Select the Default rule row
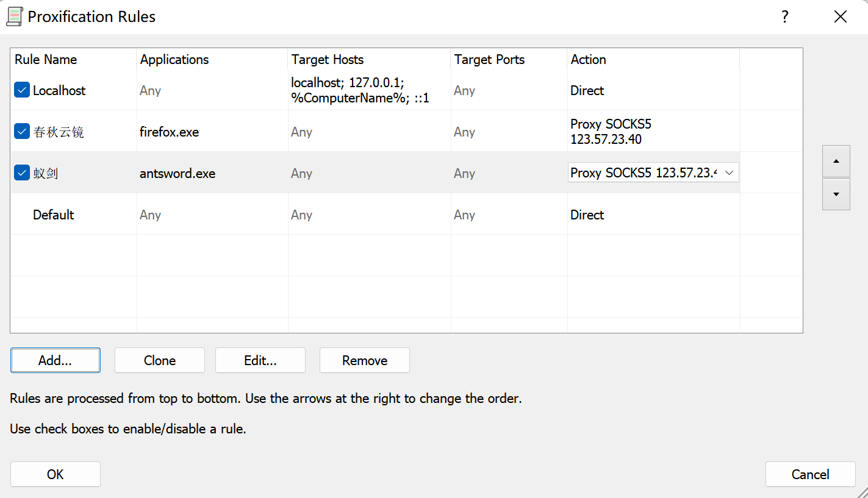Screen dimensions: 868x498 pyautogui.click(x=54, y=215)
